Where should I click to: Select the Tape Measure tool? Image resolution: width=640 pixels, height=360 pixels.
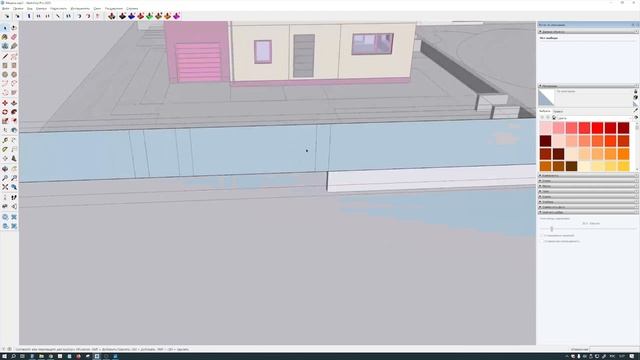point(5,140)
